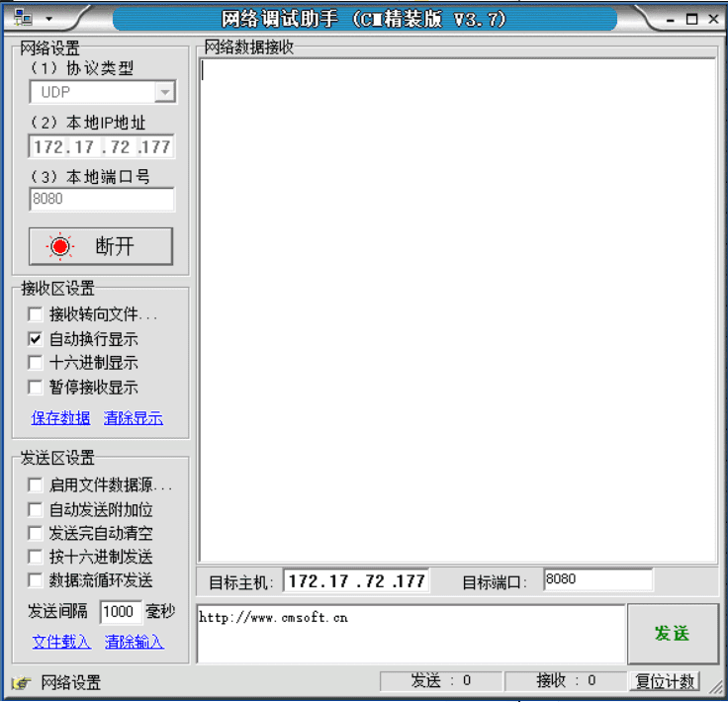The width and height of the screenshot is (728, 702).
Task: Click the send text box with cmsoft URL
Action: (x=410, y=634)
